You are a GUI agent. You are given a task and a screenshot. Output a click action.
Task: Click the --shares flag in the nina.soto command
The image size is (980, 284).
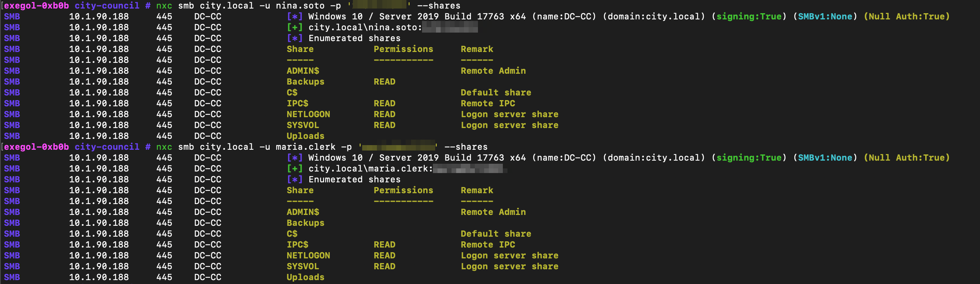(x=439, y=5)
